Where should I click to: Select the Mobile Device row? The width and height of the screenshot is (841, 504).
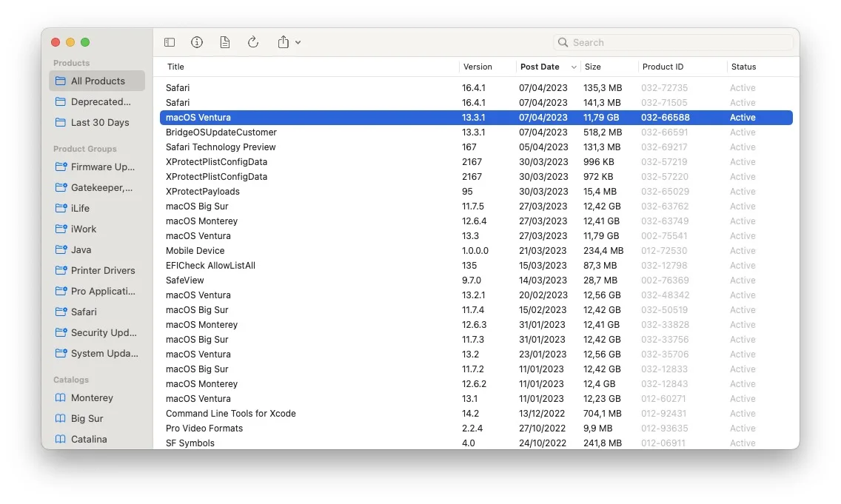coord(476,251)
